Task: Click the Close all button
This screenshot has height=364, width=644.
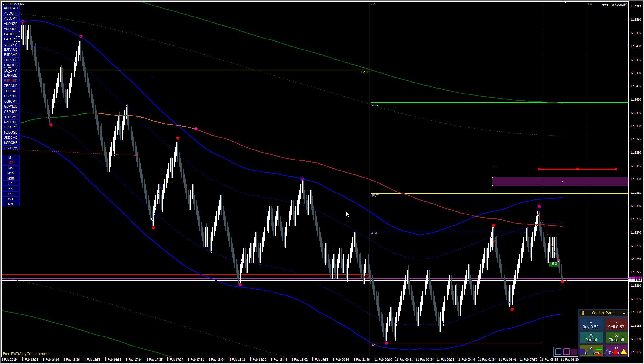Action: [x=616, y=337]
